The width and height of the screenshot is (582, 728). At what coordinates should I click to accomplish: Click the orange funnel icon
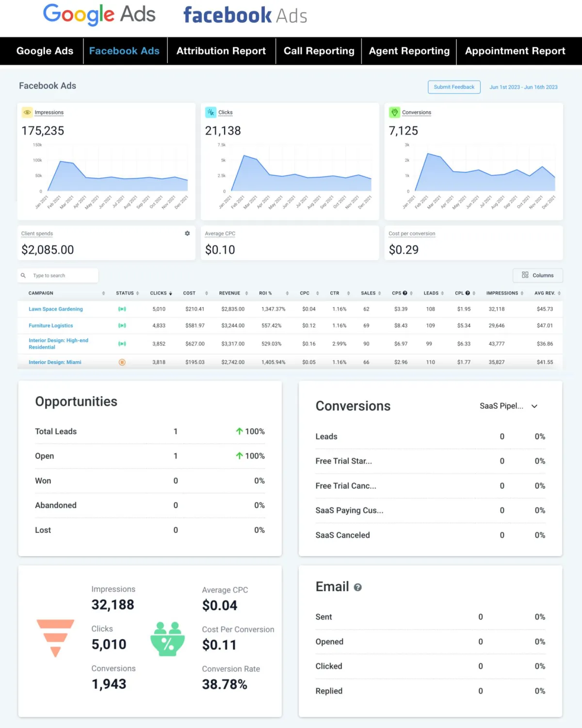56,638
